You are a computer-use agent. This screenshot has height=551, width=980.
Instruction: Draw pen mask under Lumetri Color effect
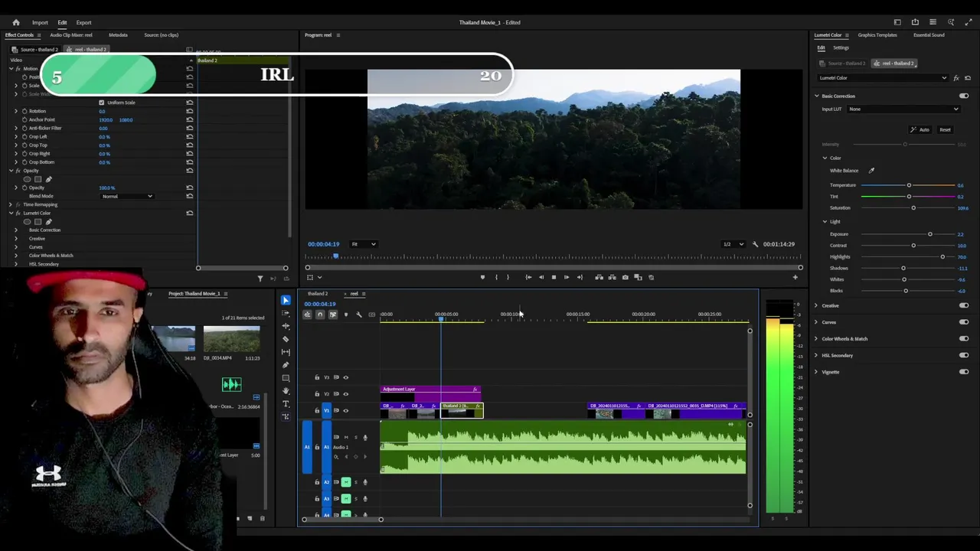48,222
